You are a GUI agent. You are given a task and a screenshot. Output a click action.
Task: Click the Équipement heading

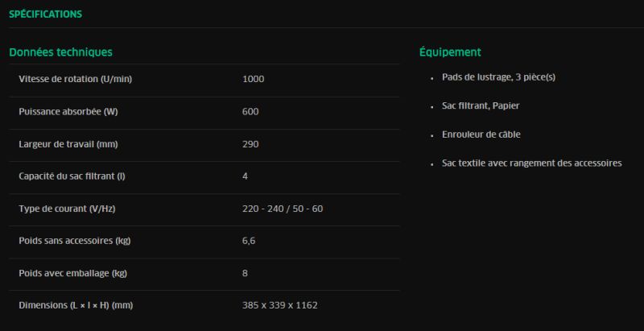pyautogui.click(x=450, y=52)
